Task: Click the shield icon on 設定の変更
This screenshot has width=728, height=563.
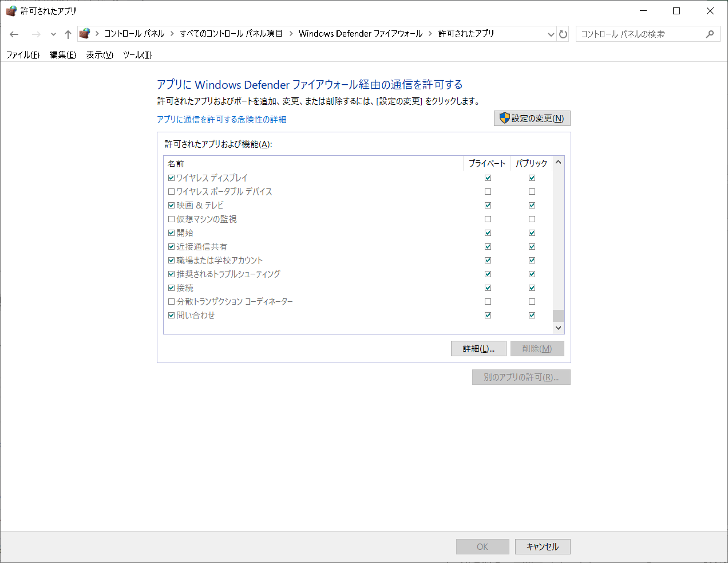Action: tap(504, 118)
